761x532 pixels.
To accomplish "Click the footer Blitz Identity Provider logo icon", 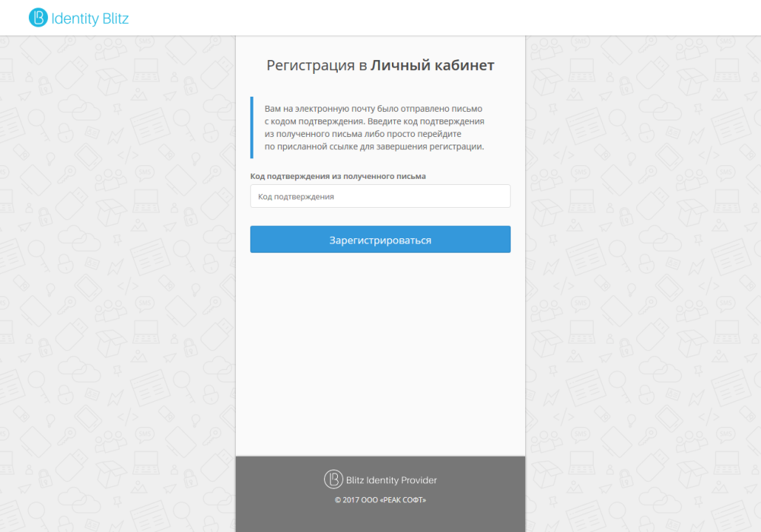I will click(x=333, y=479).
